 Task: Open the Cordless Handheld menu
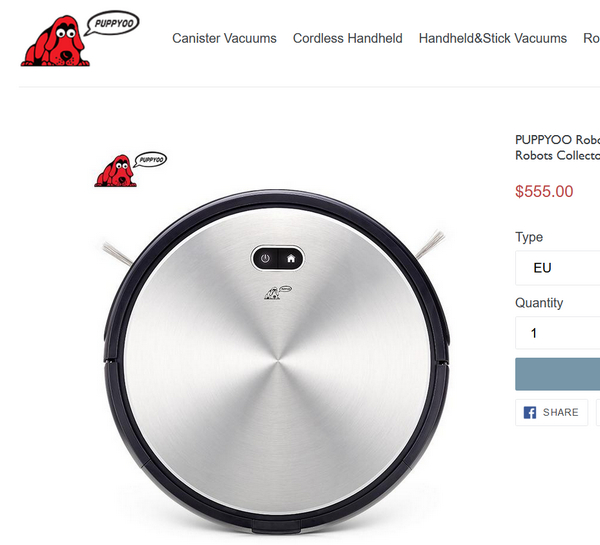click(347, 38)
